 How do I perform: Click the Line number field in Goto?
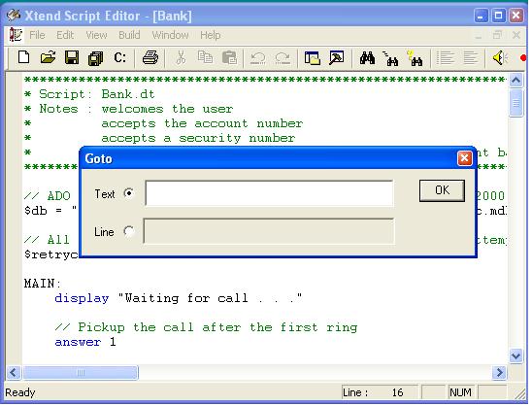(x=269, y=231)
